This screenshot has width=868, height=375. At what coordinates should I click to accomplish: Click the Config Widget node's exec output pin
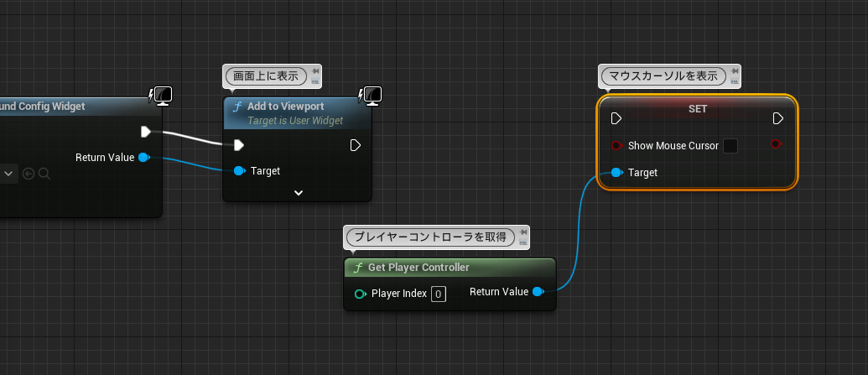pos(146,132)
